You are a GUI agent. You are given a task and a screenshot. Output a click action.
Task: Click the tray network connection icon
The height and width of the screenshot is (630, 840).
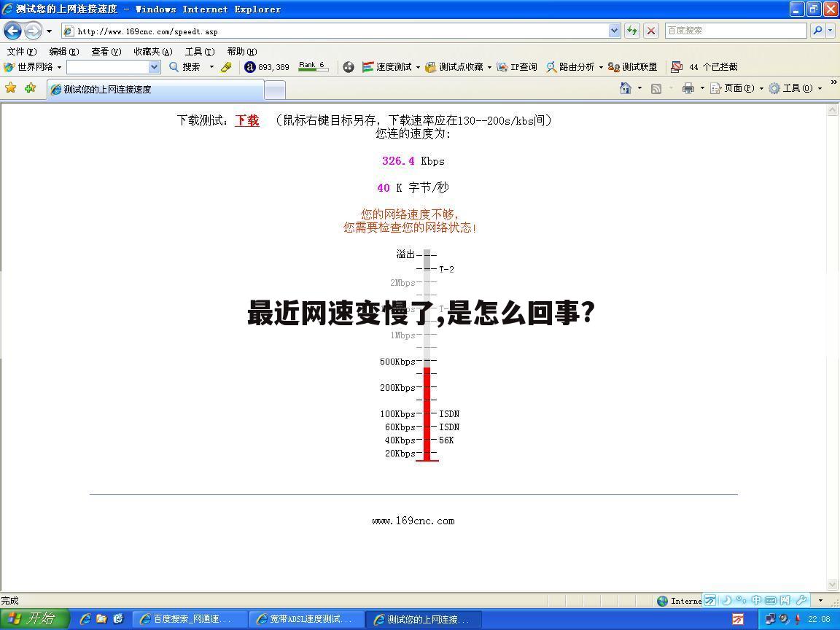(x=770, y=619)
